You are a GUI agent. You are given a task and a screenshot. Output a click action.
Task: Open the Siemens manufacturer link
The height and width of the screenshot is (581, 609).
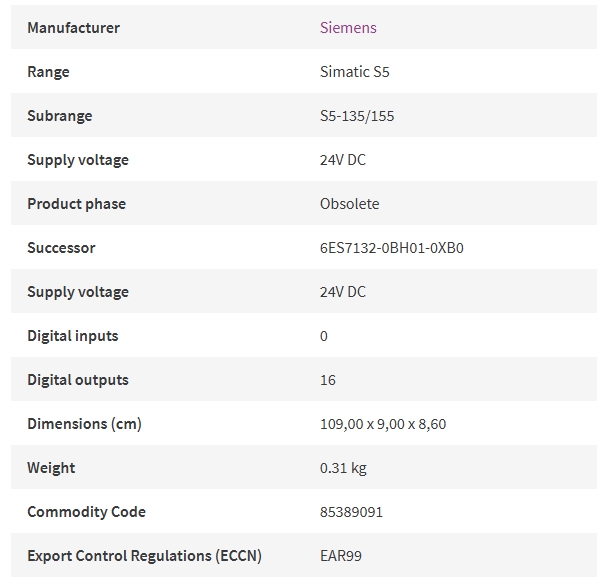[x=348, y=28]
